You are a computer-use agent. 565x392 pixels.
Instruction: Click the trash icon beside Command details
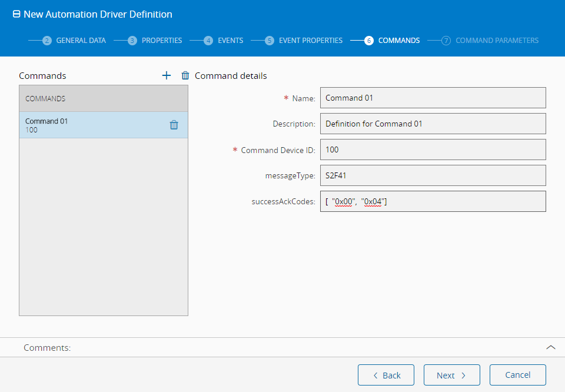(x=185, y=75)
